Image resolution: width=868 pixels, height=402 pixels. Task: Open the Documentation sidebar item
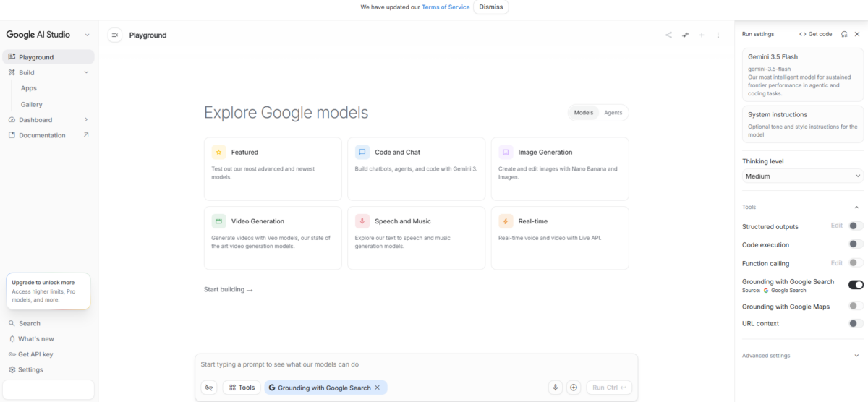pyautogui.click(x=48, y=135)
